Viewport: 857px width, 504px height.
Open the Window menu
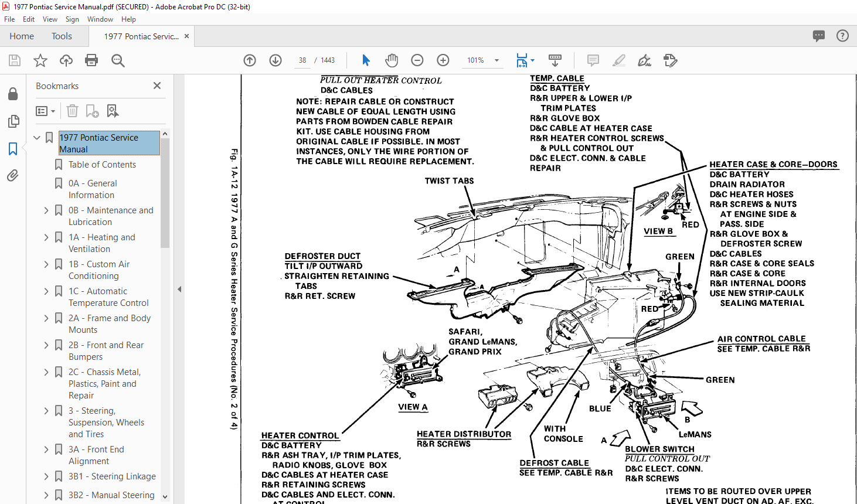(x=100, y=19)
